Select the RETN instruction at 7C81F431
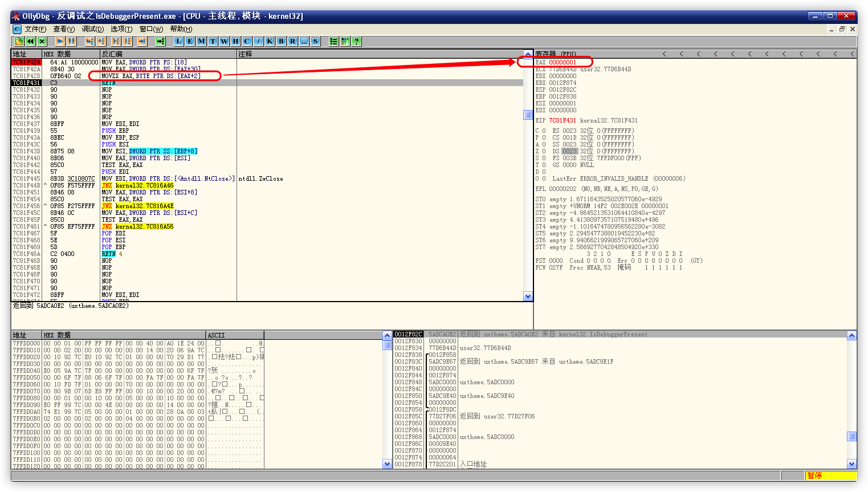 [x=109, y=83]
